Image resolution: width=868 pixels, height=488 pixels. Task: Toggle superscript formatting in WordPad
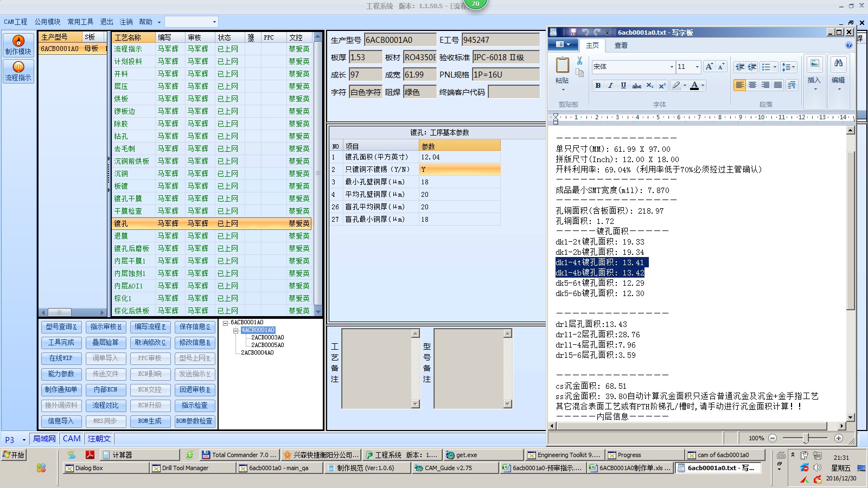pos(662,86)
